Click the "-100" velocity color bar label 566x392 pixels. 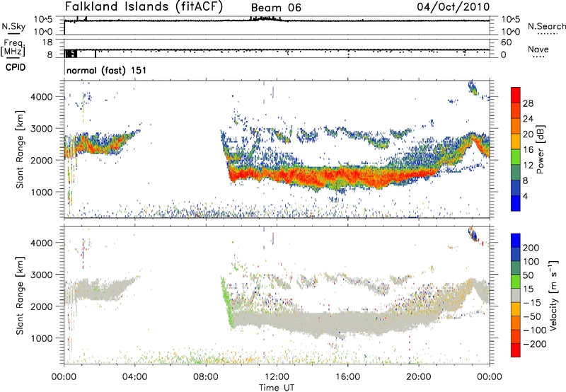[535, 330]
